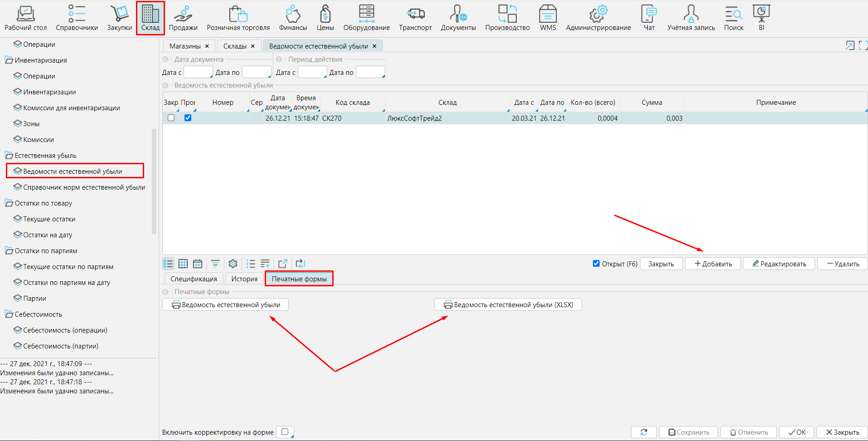Screen dimensions: 868x441
Task: Toggle the Закр checkbox in first row
Action: 171,118
